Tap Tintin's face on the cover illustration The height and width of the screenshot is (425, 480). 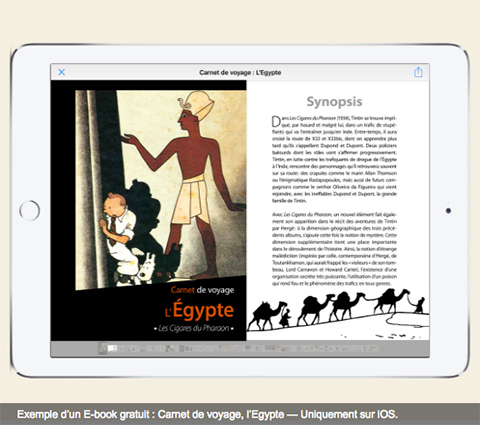pos(112,204)
